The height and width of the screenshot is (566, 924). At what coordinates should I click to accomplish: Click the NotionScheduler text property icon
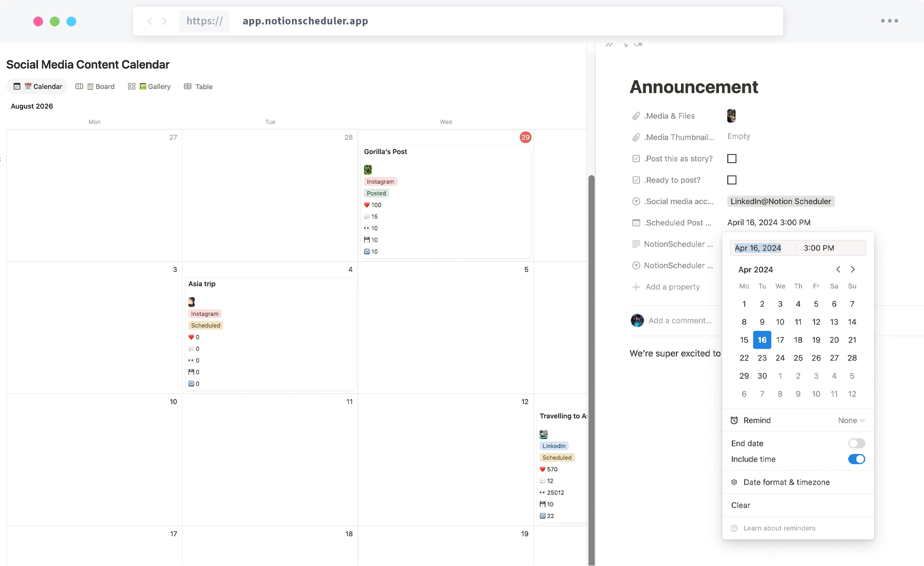636,244
